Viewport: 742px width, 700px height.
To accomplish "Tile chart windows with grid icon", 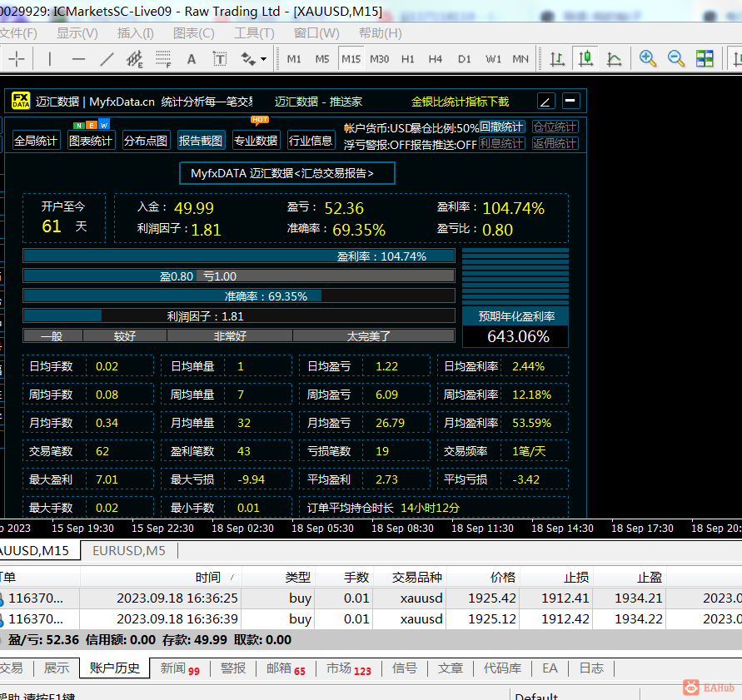I will click(x=705, y=59).
